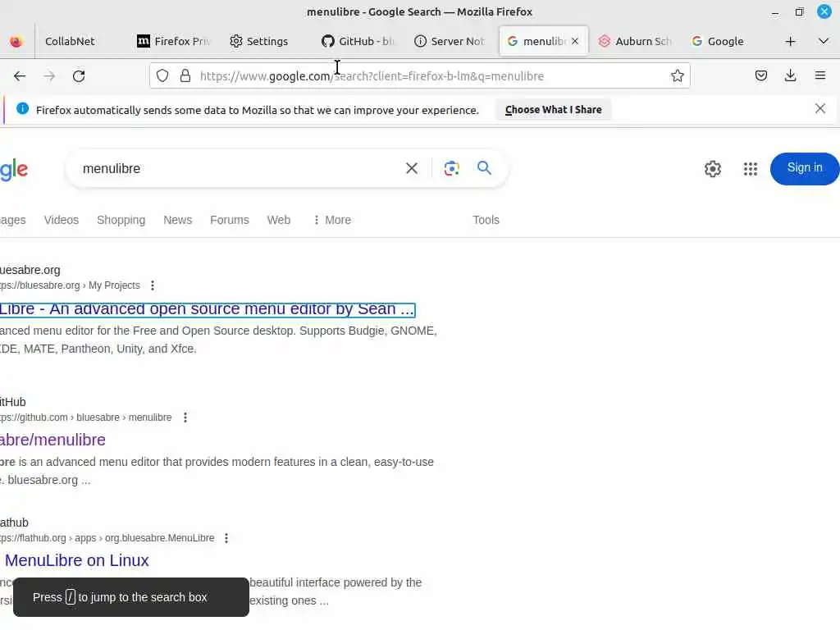Open Google quick settings gear
Screen dimensions: 840x630
713,169
